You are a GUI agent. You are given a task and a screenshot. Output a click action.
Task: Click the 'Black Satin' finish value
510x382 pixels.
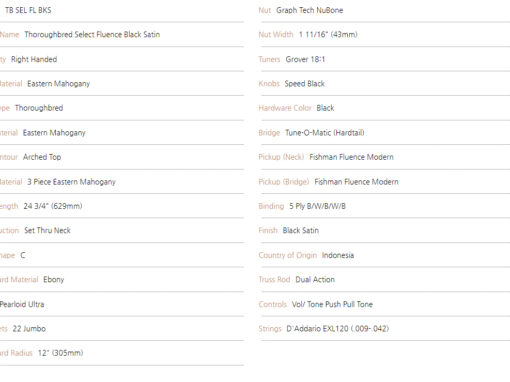point(301,230)
